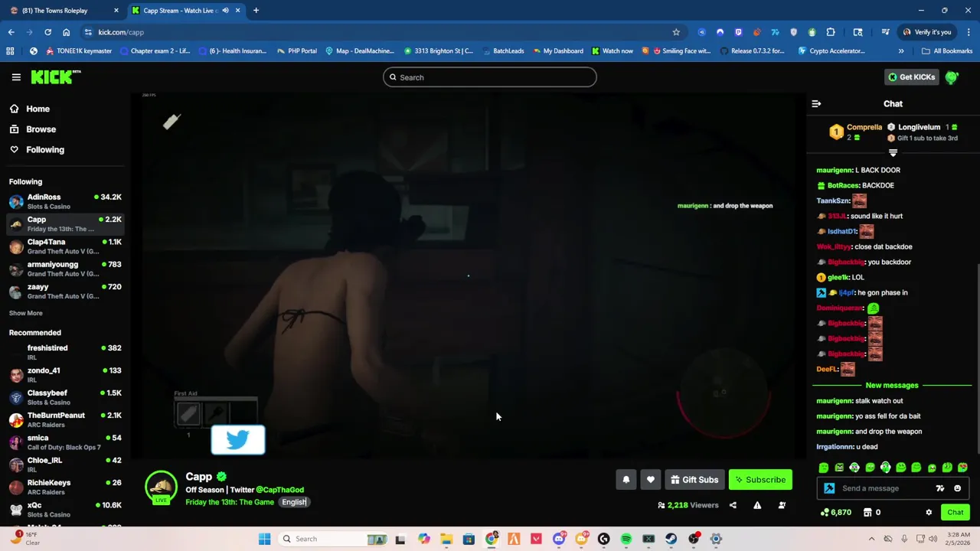Open Capp's channel avatar with LIVE badge

pos(161,488)
